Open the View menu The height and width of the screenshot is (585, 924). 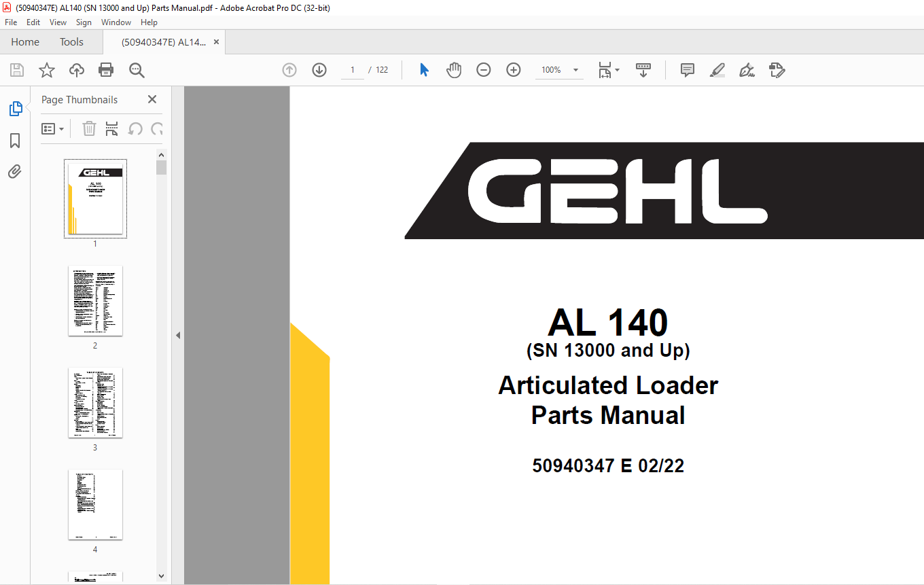click(58, 22)
